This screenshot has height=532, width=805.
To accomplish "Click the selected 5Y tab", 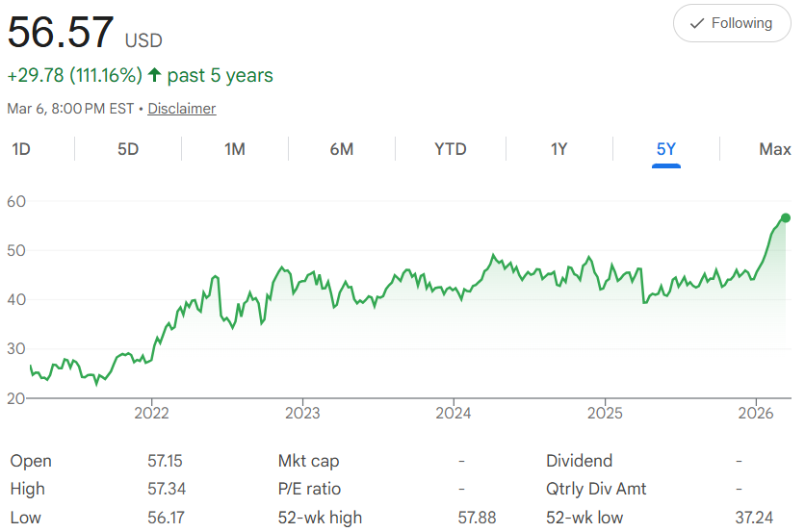I will pyautogui.click(x=666, y=149).
